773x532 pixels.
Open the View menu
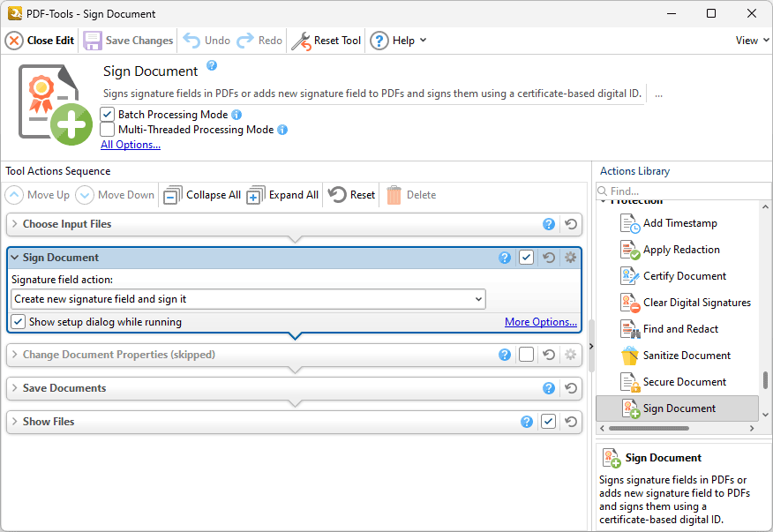tap(752, 41)
